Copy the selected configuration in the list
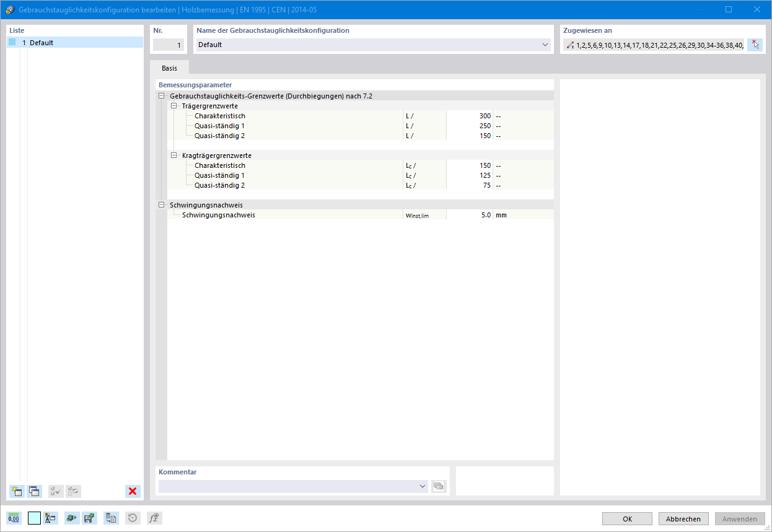Image resolution: width=772 pixels, height=532 pixels. click(34, 491)
